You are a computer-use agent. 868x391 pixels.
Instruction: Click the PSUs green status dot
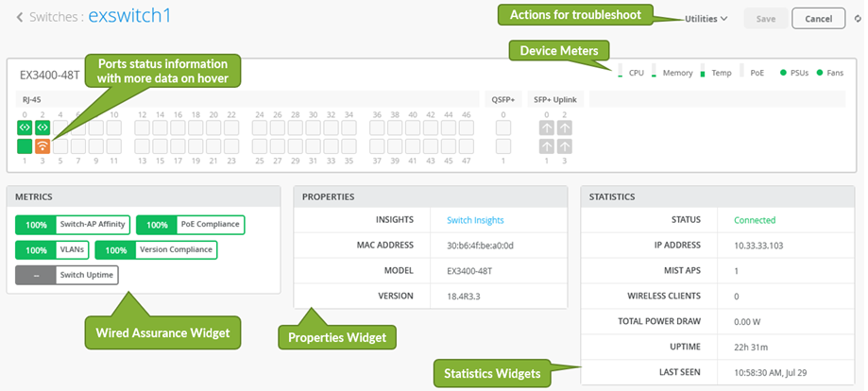784,72
